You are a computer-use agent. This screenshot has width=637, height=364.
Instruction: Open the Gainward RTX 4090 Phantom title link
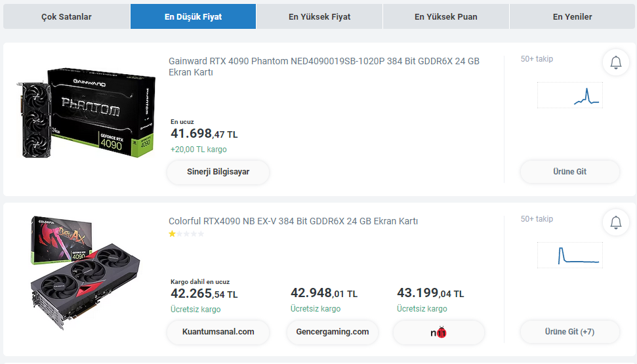324,66
